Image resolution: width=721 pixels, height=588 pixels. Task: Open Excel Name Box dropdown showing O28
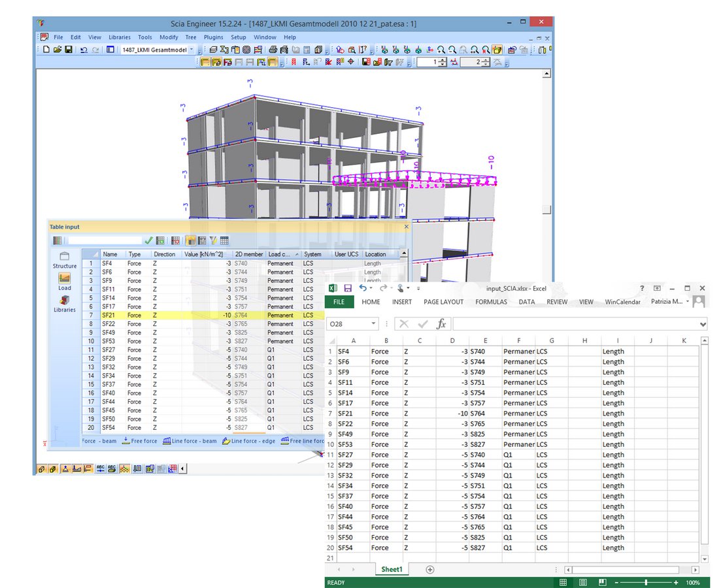click(x=373, y=323)
